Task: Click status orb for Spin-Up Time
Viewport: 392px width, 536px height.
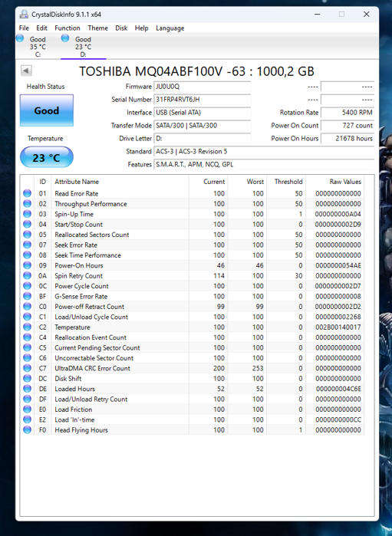Action: [x=27, y=214]
